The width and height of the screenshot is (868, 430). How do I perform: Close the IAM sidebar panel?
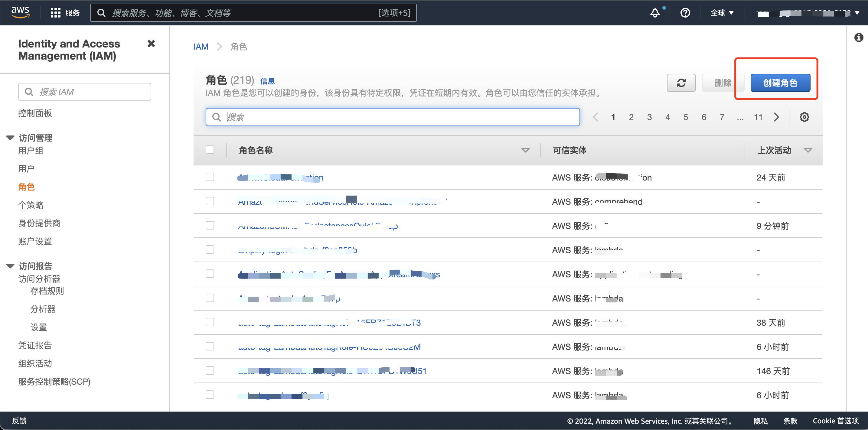point(151,44)
